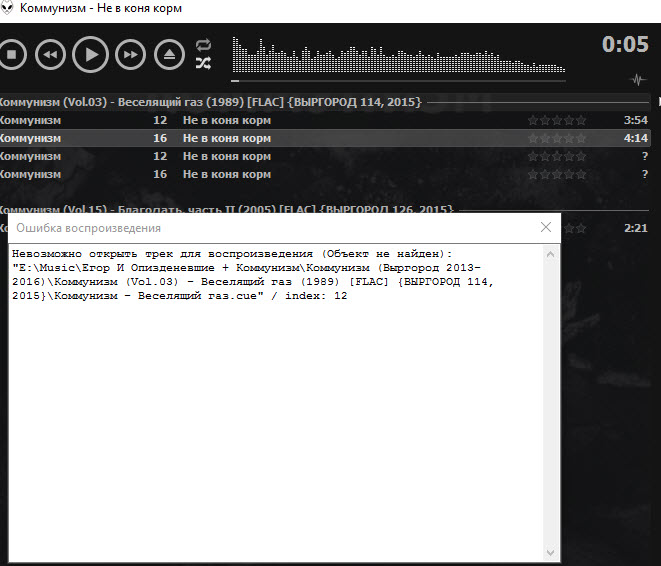Close the Ошибка воспроизведения error dialog
661x566 pixels.
pos(546,227)
